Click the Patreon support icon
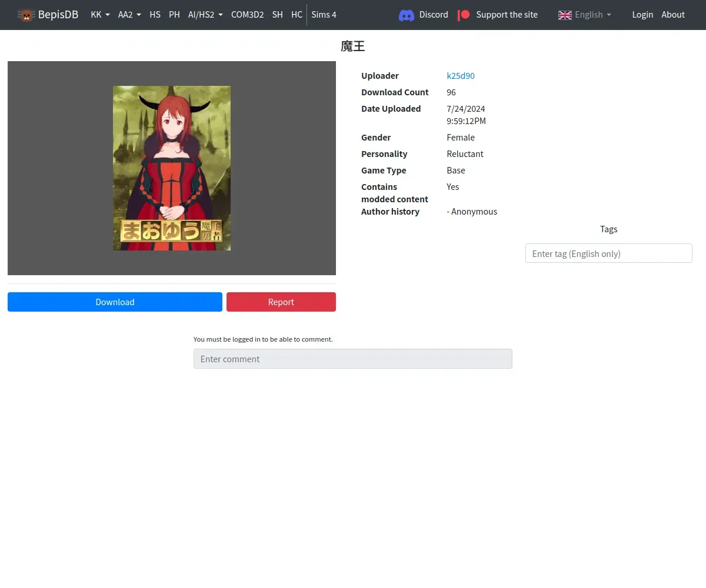Image resolution: width=706 pixels, height=588 pixels. tap(464, 15)
